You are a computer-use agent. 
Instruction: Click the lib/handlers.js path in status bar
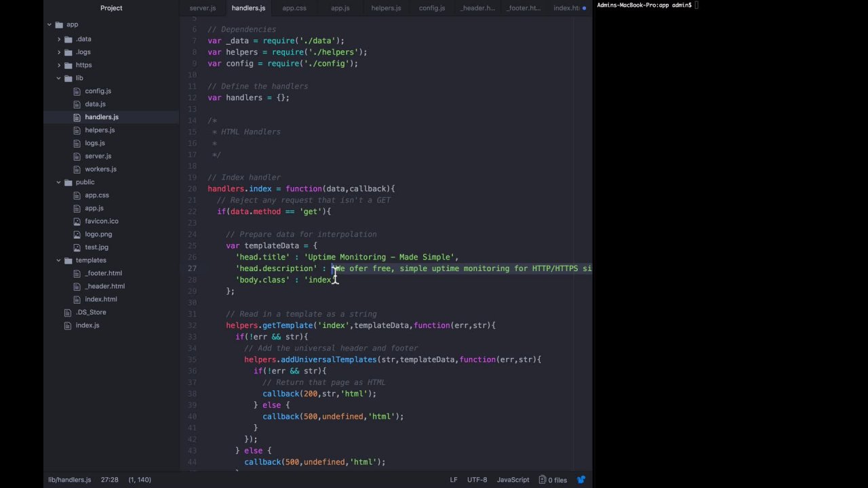pos(69,480)
